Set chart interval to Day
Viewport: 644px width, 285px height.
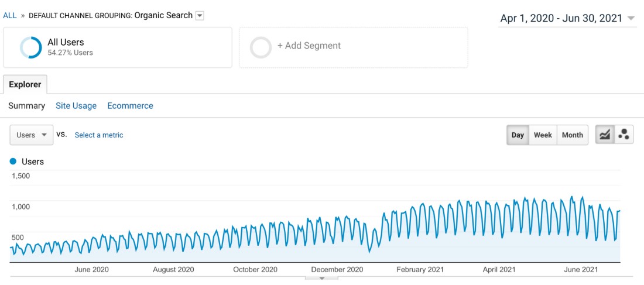[x=518, y=135]
